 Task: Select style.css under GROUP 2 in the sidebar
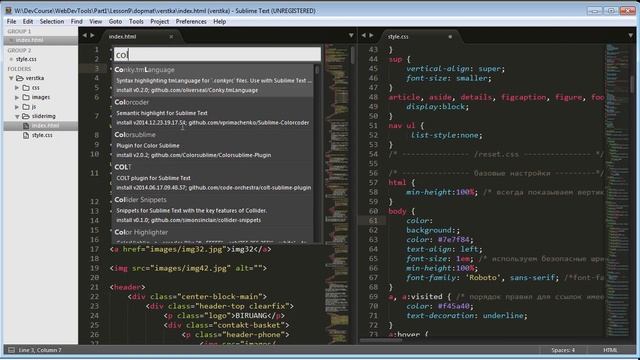(26, 59)
